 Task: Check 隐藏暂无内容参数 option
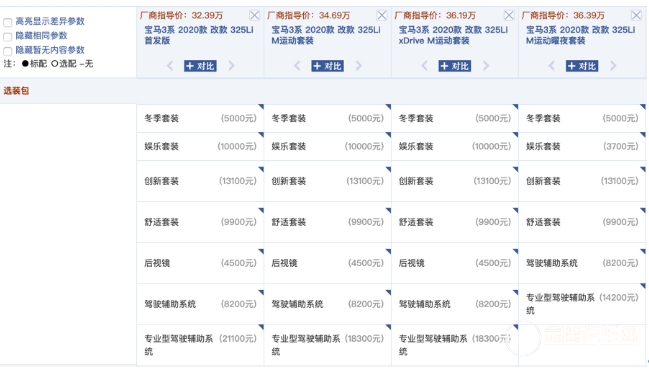[7, 51]
